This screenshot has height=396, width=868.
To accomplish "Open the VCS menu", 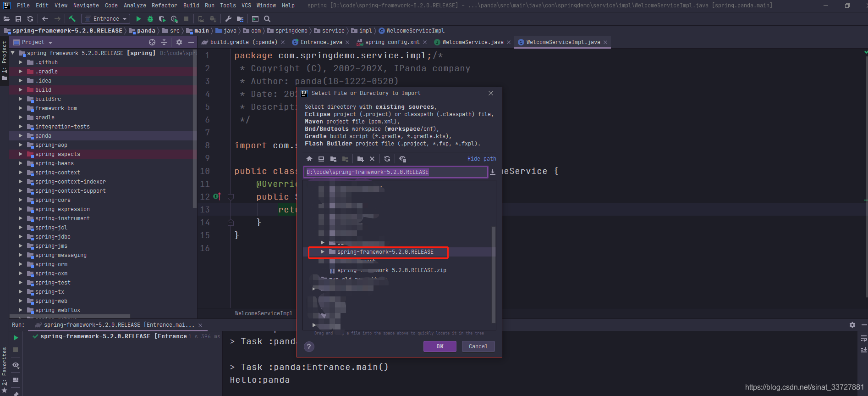I will (246, 6).
